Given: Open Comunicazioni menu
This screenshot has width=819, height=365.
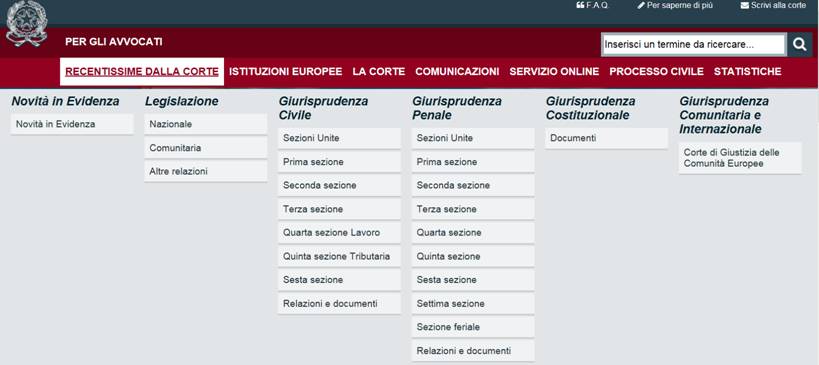Looking at the screenshot, I should click(x=457, y=72).
